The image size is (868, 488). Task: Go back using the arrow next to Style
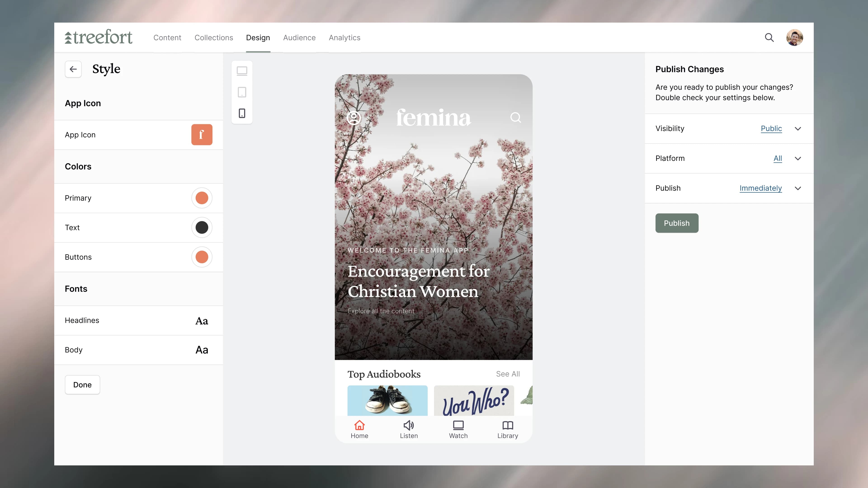pyautogui.click(x=73, y=69)
